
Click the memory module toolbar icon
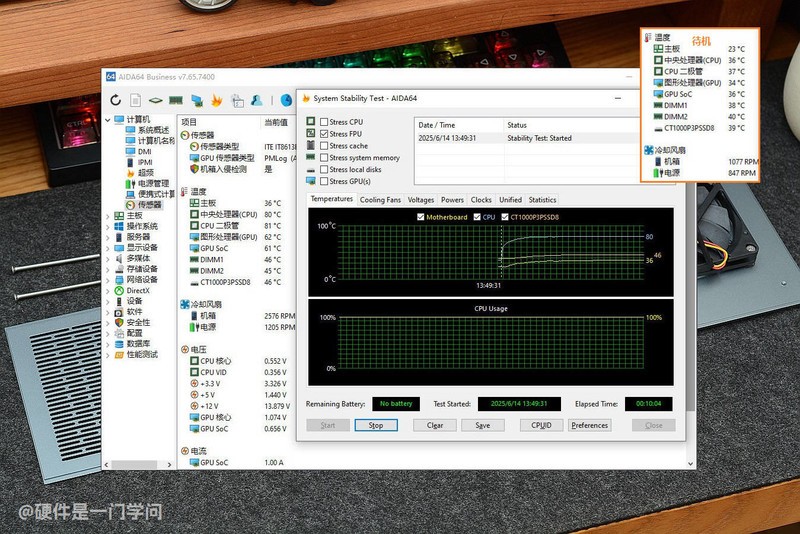pos(176,100)
